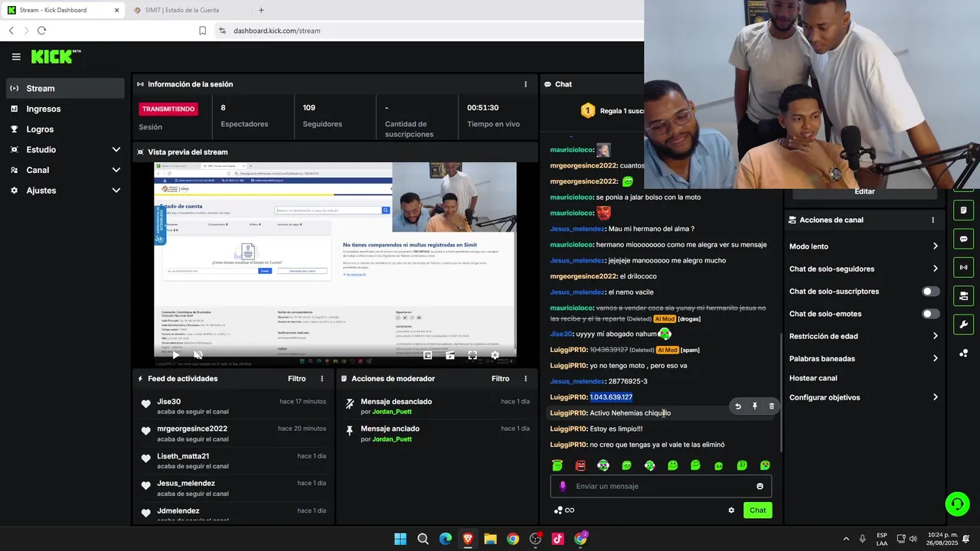Screen dimensions: 980x551
Task: Open File Explorer from taskbar
Action: click(490, 539)
